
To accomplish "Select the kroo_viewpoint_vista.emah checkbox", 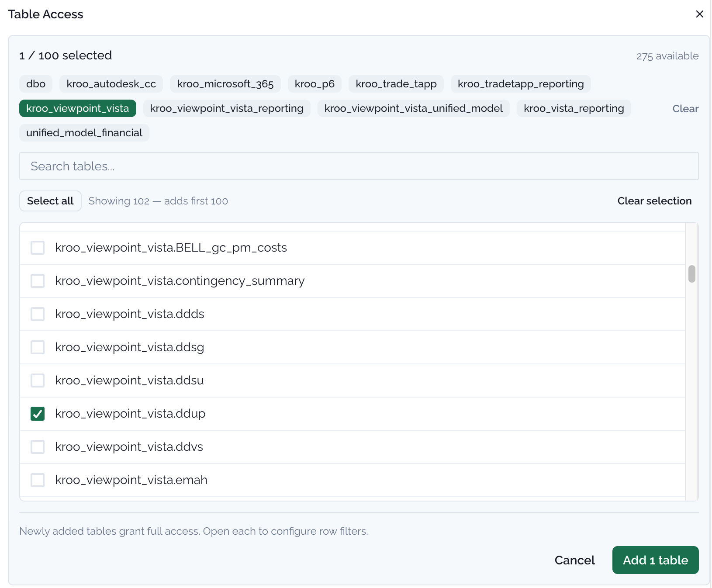I will tap(38, 480).
